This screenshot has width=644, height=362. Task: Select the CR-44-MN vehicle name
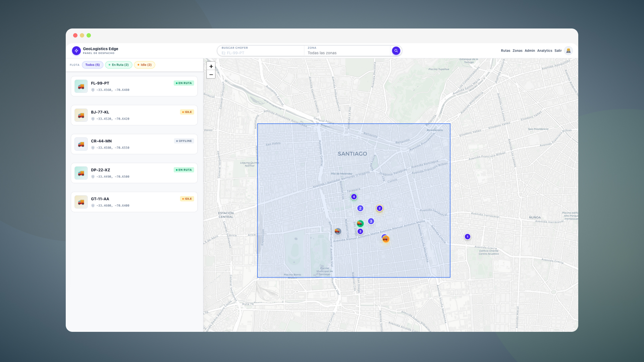[101, 141]
